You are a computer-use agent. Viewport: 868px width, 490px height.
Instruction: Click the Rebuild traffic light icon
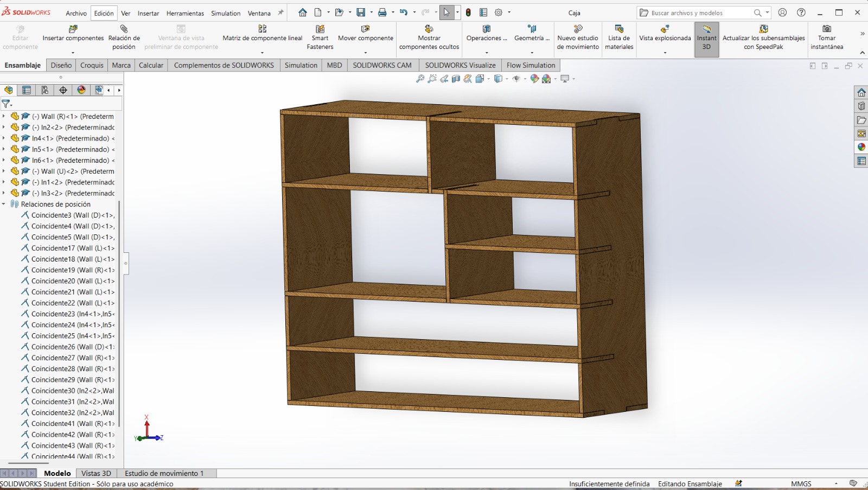(468, 12)
